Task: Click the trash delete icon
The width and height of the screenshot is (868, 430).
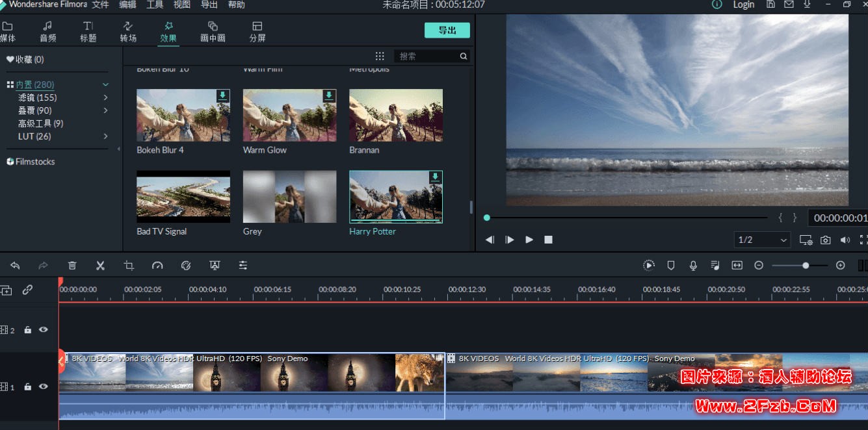Action: tap(72, 265)
